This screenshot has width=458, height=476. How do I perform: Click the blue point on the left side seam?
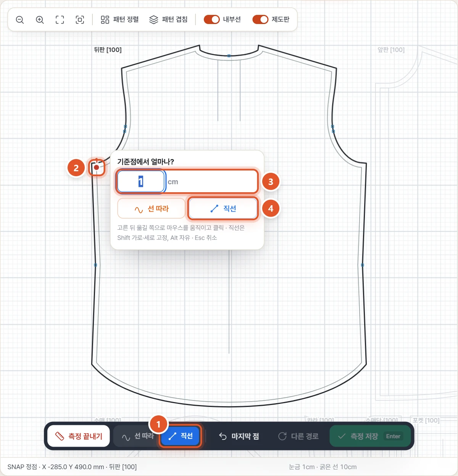coord(95,265)
